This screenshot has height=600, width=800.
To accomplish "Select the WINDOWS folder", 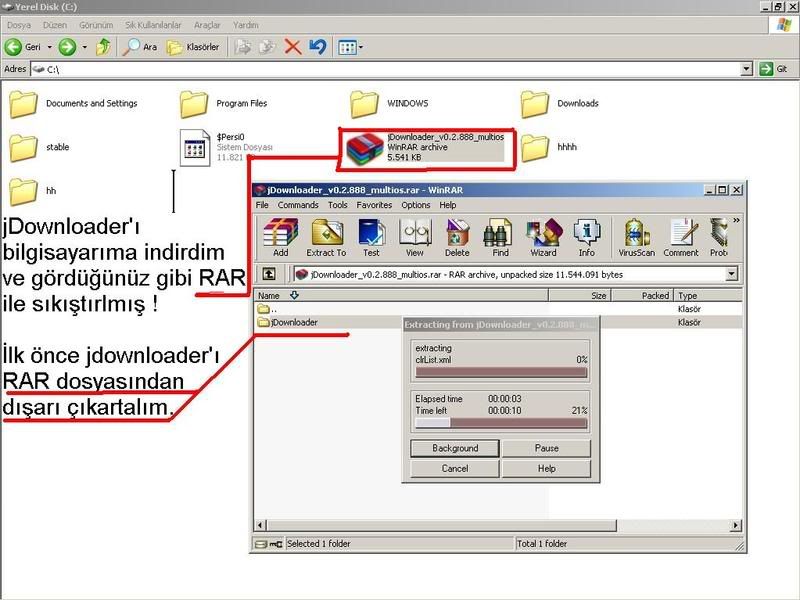I will click(389, 104).
